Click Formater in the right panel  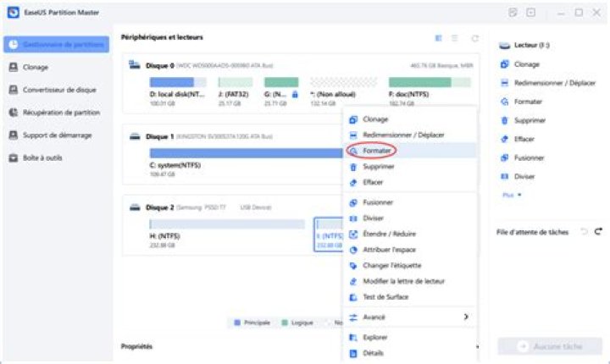[x=521, y=102]
